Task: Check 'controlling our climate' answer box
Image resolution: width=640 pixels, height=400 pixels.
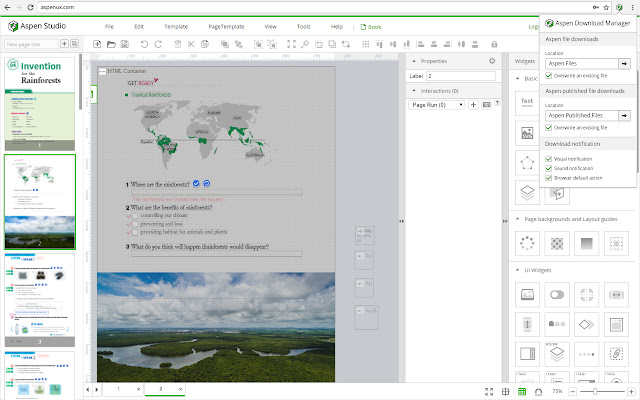Action: [x=135, y=216]
